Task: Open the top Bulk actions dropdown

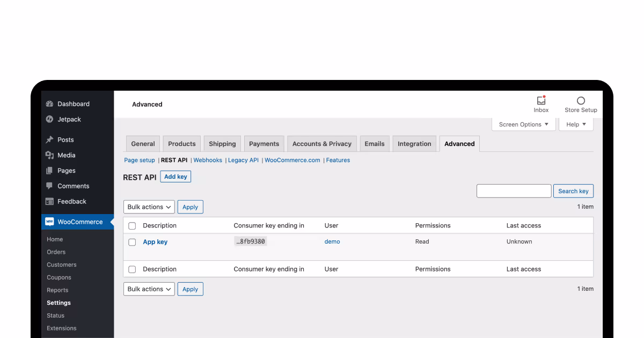Action: tap(149, 207)
